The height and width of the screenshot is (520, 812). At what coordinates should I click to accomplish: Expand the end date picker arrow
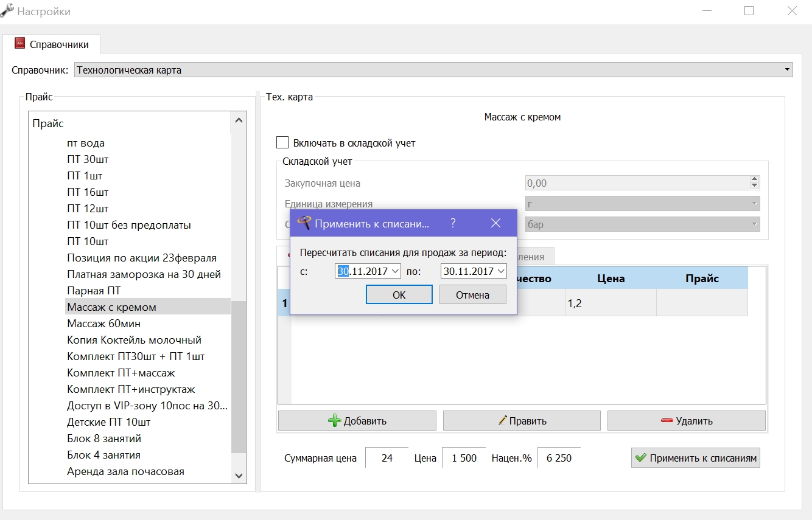point(501,271)
